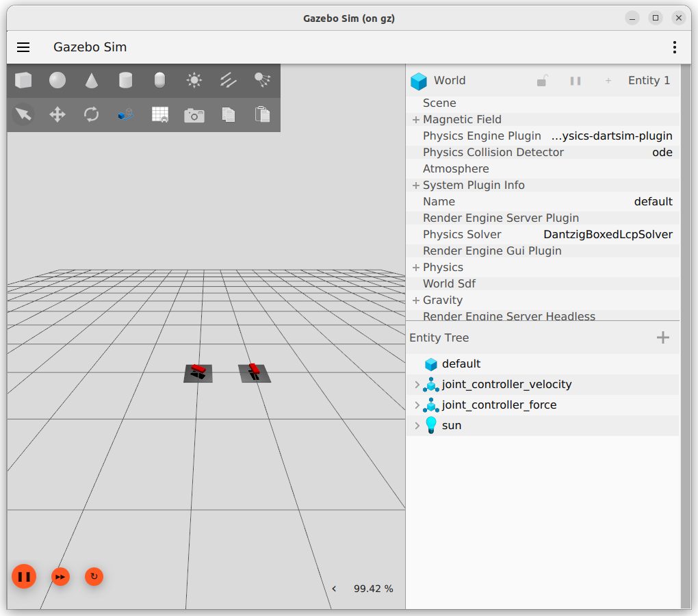Click the joint_controller_velocity model icon
This screenshot has height=616, width=698.
click(431, 385)
